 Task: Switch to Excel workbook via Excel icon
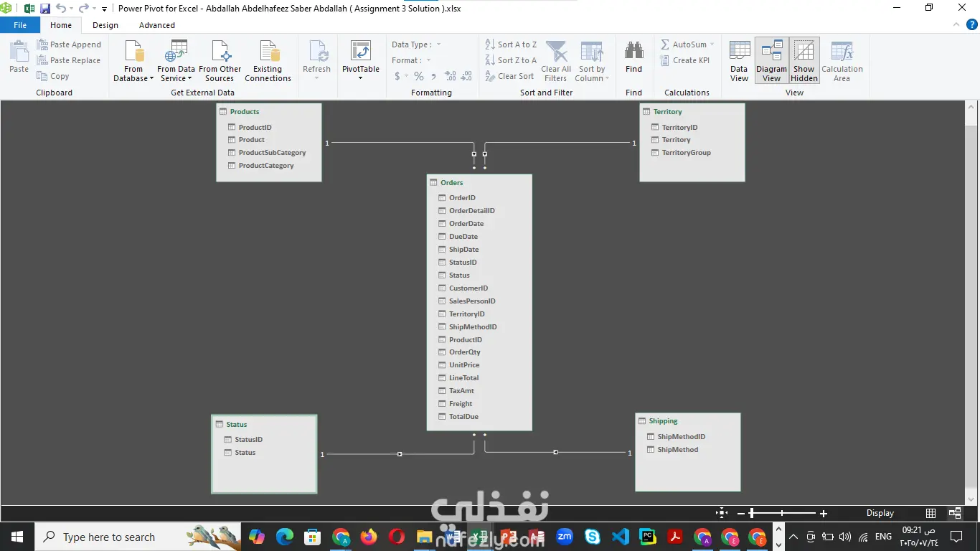29,9
